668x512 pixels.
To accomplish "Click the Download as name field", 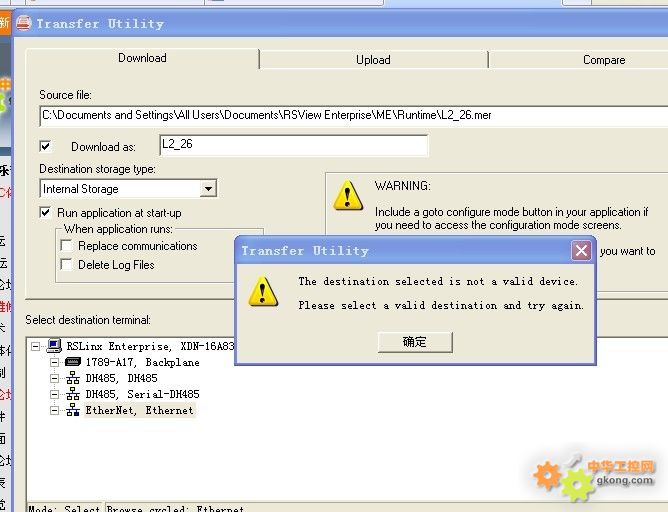I will tap(292, 145).
